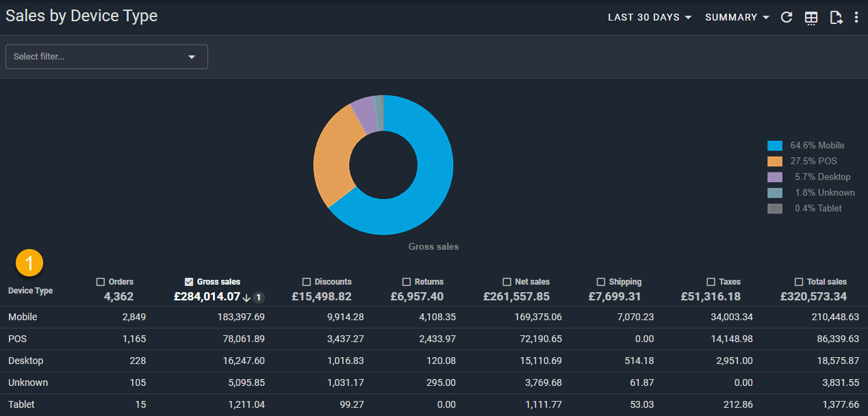Open the table columns settings icon
The width and height of the screenshot is (868, 416).
click(811, 18)
